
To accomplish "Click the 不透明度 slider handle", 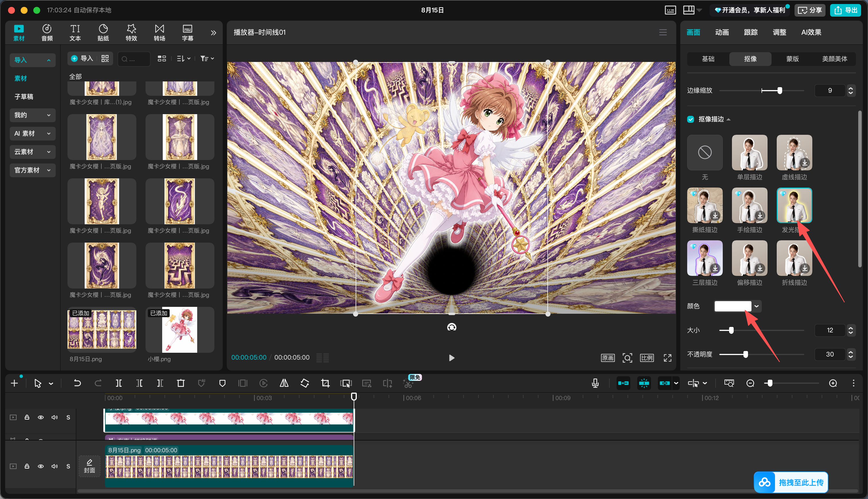I will [745, 354].
